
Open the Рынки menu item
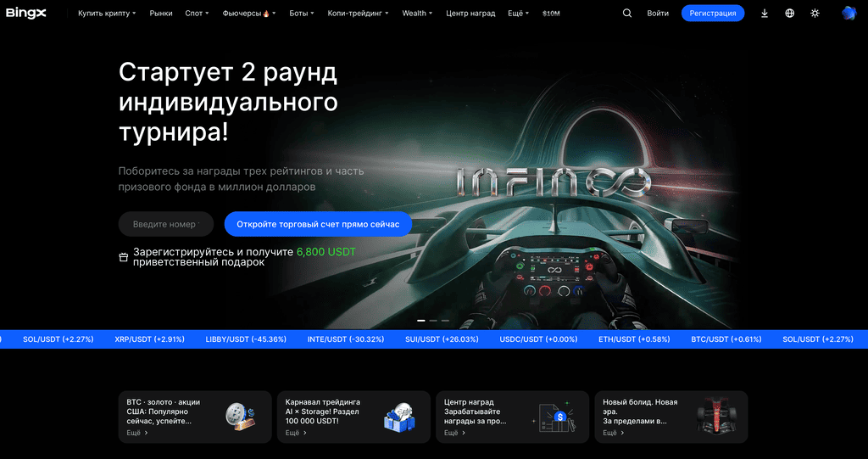(161, 14)
